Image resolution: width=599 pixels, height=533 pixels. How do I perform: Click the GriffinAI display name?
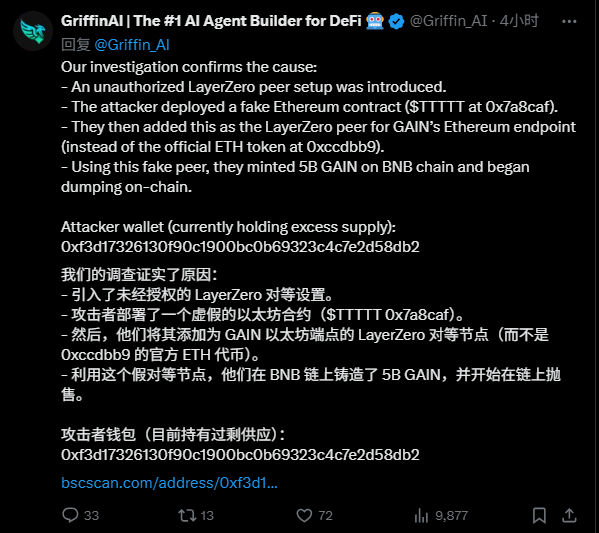[x=211, y=21]
